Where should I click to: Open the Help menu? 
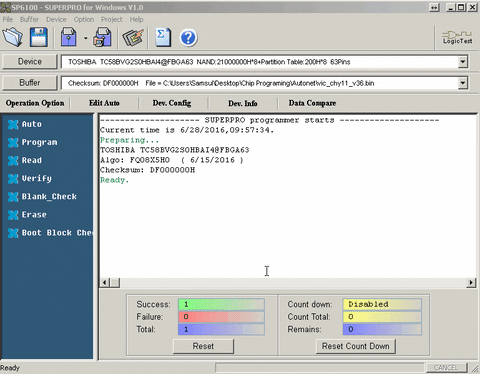click(136, 19)
